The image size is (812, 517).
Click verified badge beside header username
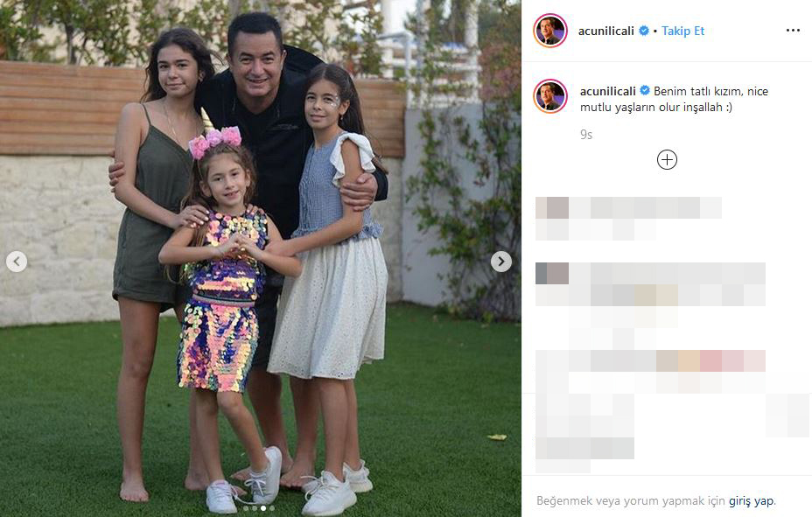(x=644, y=31)
